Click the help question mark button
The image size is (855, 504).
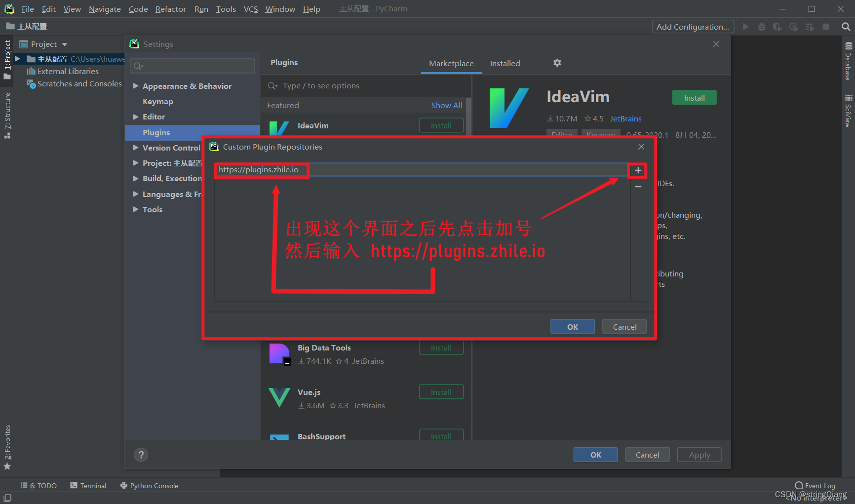pos(141,455)
